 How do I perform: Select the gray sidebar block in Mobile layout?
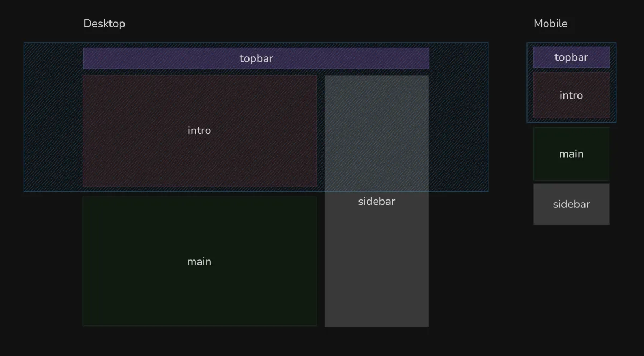pos(571,216)
